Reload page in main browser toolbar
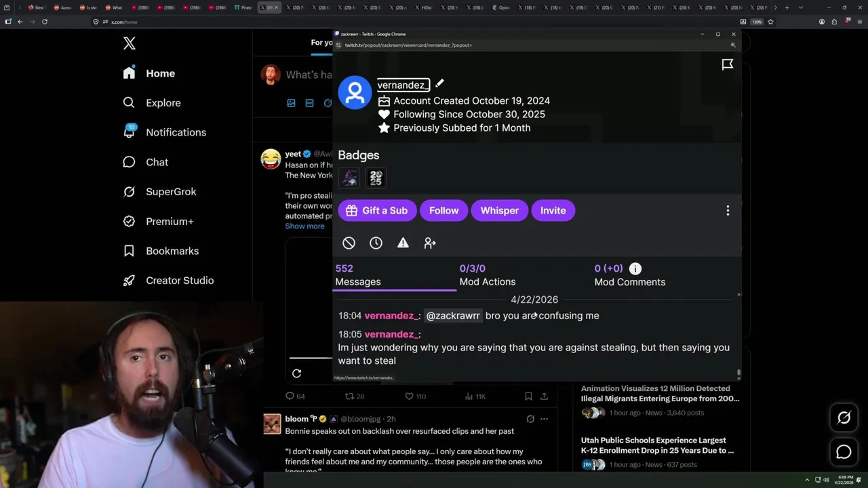Screen dimensions: 868x488 coord(45,22)
